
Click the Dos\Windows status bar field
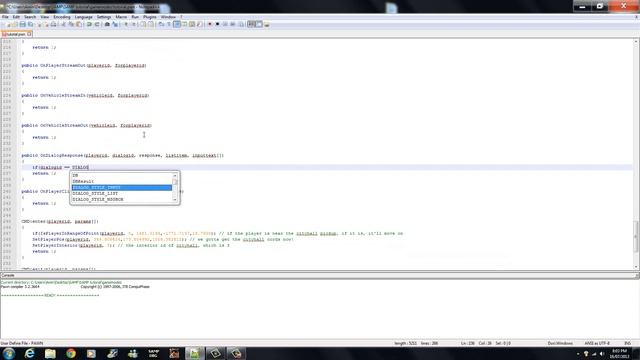point(560,343)
